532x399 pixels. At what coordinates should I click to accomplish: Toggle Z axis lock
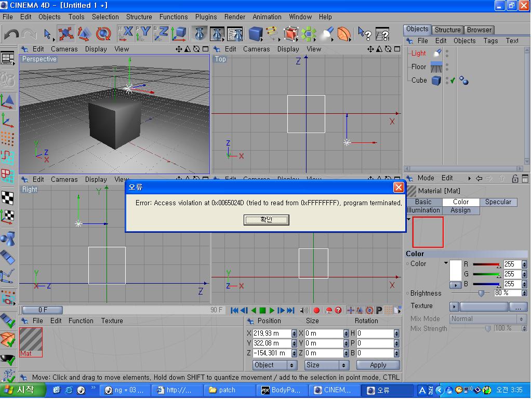(161, 34)
